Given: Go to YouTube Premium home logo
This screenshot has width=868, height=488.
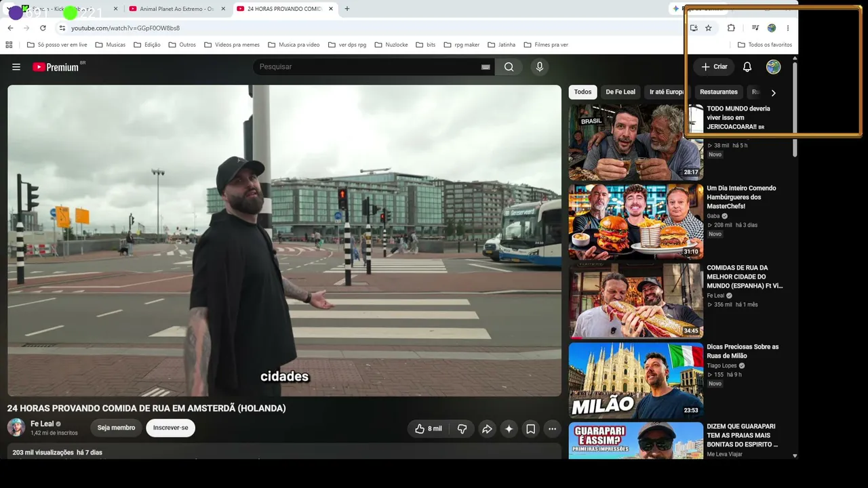Looking at the screenshot, I should (56, 67).
